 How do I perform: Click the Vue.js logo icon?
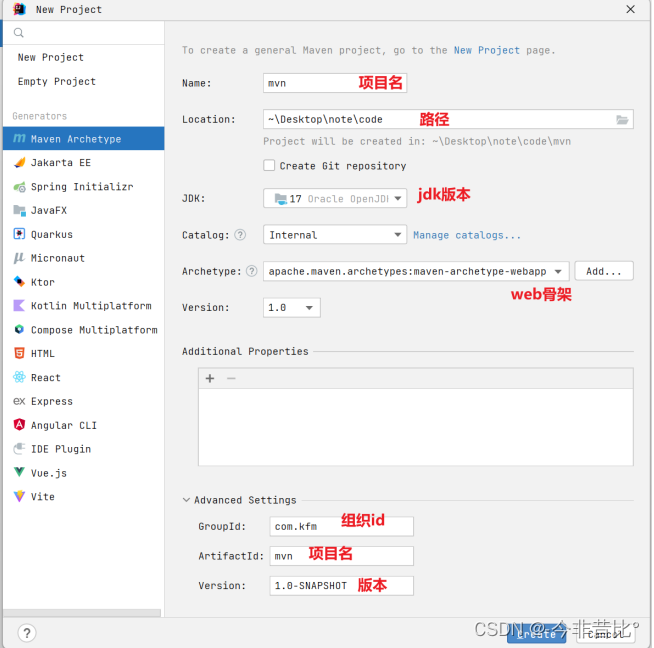19,472
